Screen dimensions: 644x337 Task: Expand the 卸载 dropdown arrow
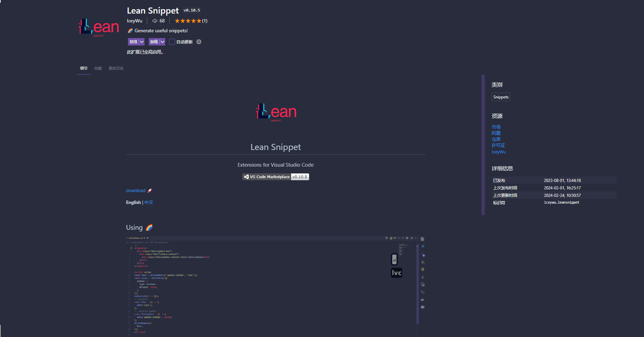(163, 42)
